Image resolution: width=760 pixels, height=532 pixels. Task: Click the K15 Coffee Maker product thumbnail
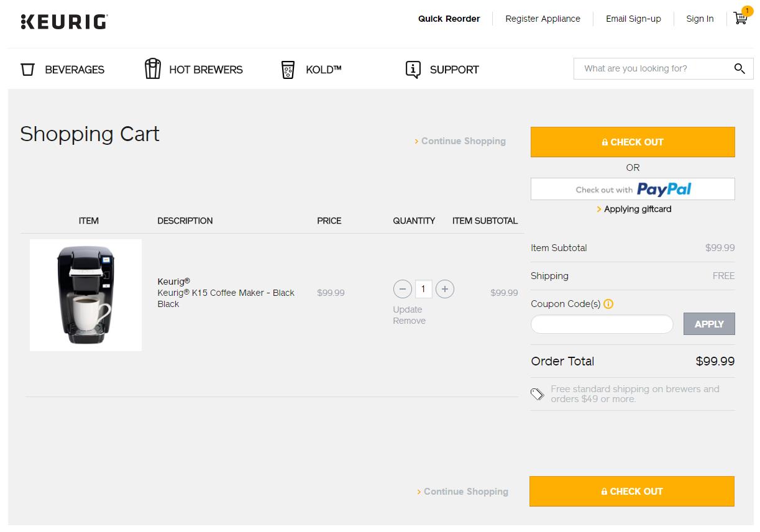[85, 294]
